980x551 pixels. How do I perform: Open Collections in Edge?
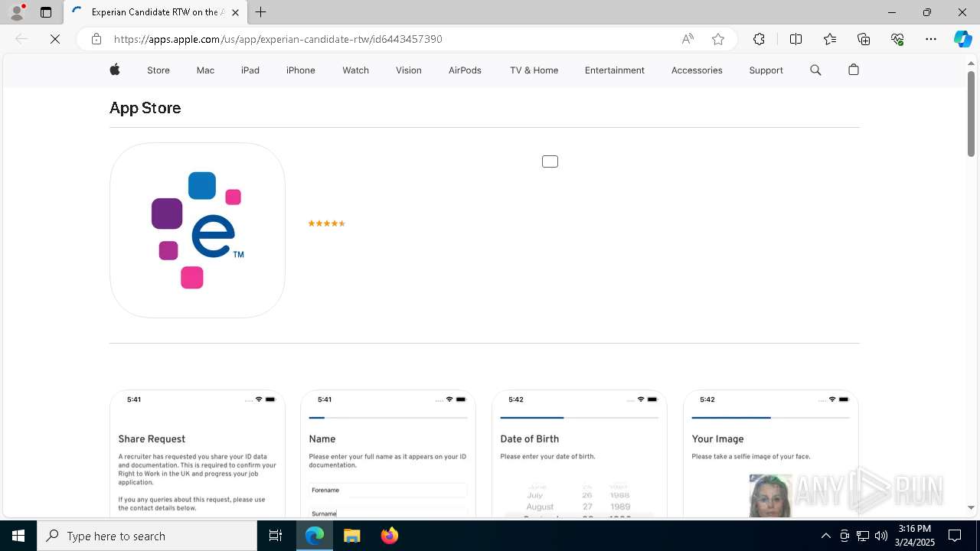point(864,39)
